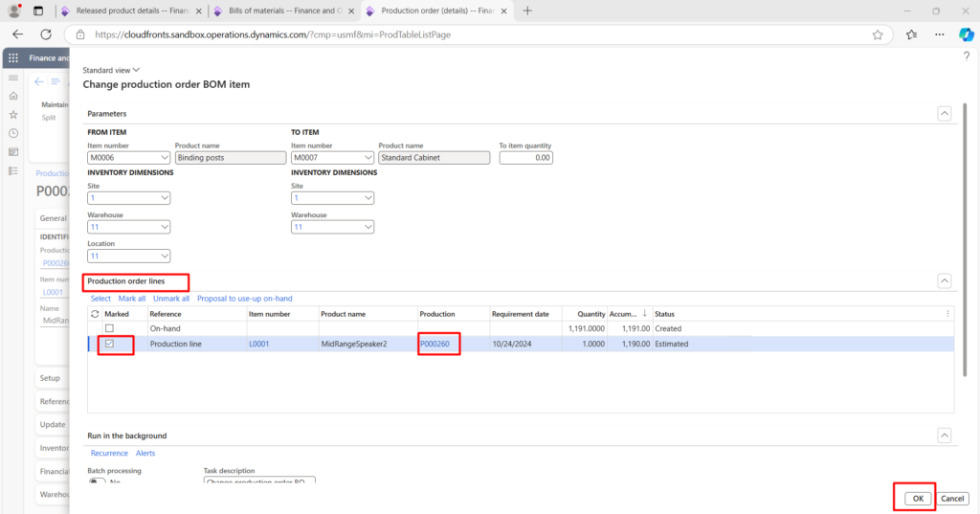This screenshot has width=980, height=514.
Task: Close the Production order details tab
Action: [x=503, y=11]
